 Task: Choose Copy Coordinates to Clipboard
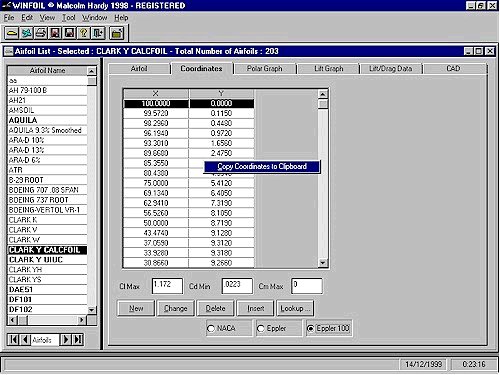click(x=262, y=167)
